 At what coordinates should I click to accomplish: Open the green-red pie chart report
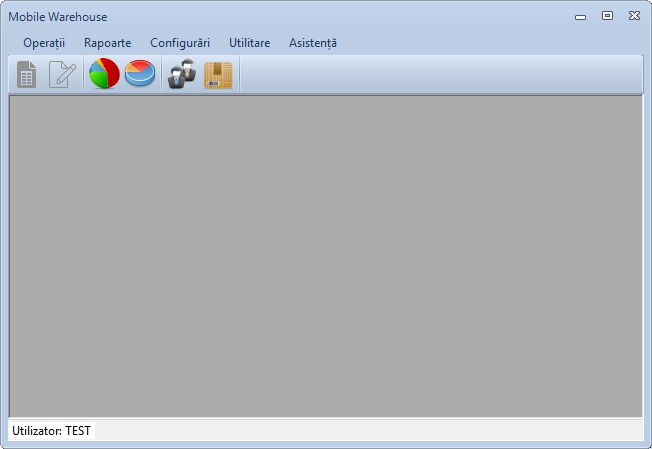(104, 74)
